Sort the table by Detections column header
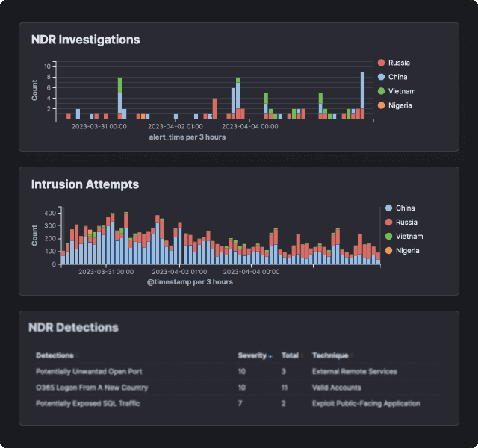Screen dimensions: 478x448 55,355
